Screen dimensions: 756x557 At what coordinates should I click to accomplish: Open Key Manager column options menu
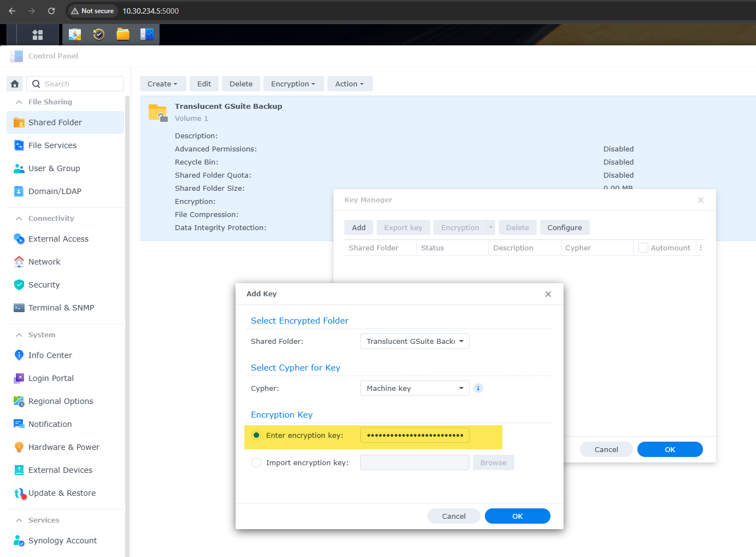(x=701, y=248)
